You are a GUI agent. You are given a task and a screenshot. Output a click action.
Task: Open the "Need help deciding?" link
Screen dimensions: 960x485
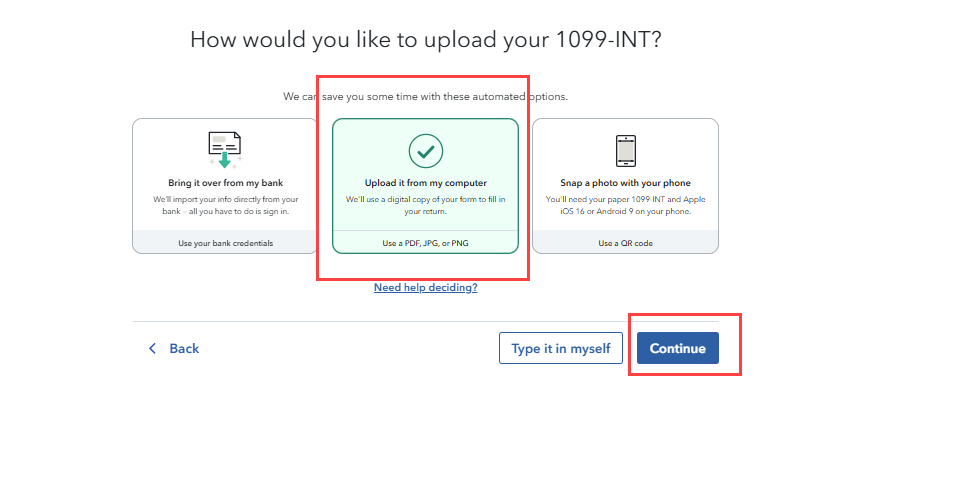coord(426,287)
